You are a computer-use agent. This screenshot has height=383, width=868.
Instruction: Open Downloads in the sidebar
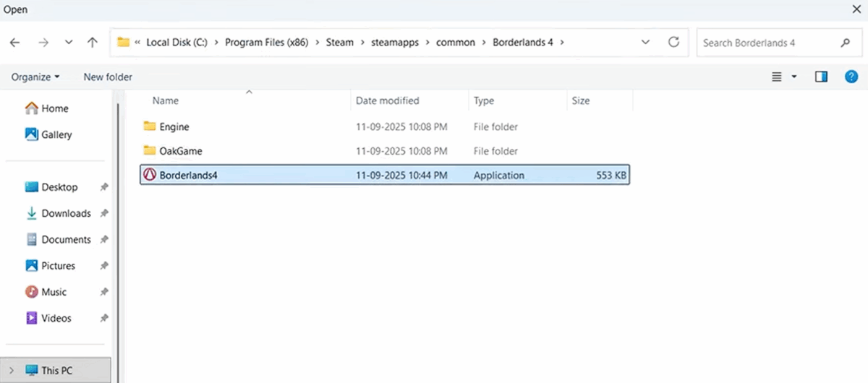point(66,213)
